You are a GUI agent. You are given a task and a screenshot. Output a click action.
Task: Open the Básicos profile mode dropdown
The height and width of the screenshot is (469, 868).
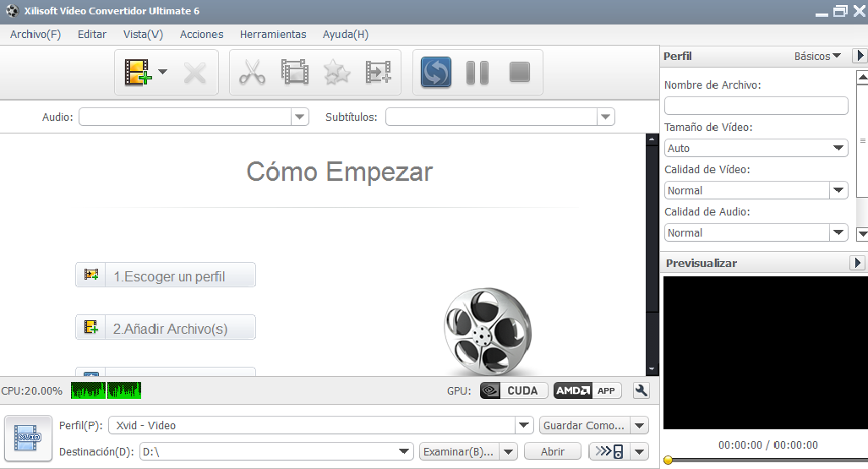point(817,56)
